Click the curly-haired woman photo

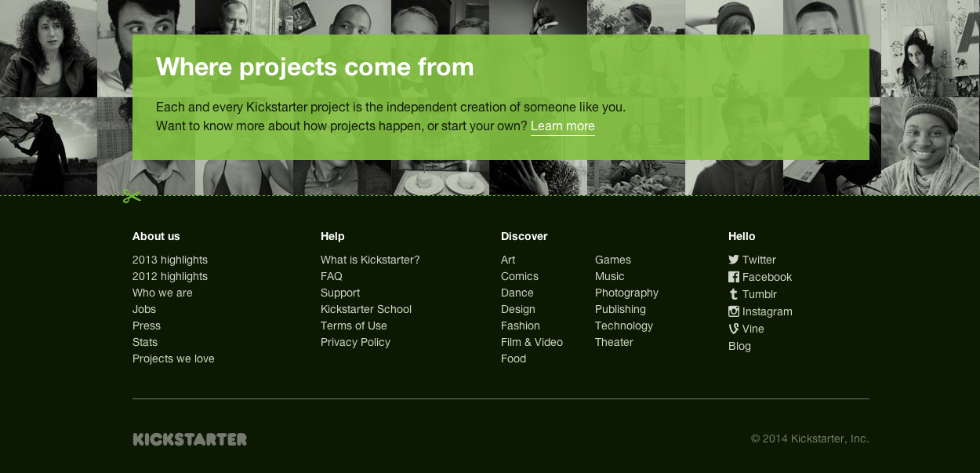click(48, 48)
